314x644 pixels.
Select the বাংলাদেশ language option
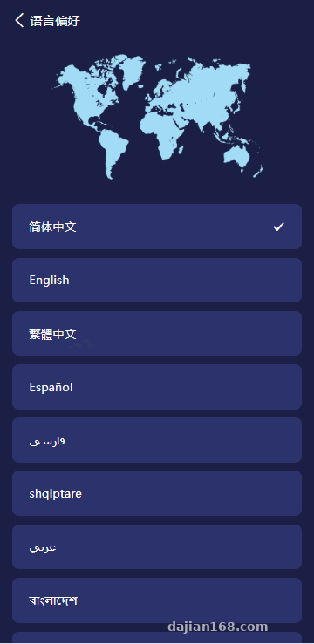(x=157, y=600)
